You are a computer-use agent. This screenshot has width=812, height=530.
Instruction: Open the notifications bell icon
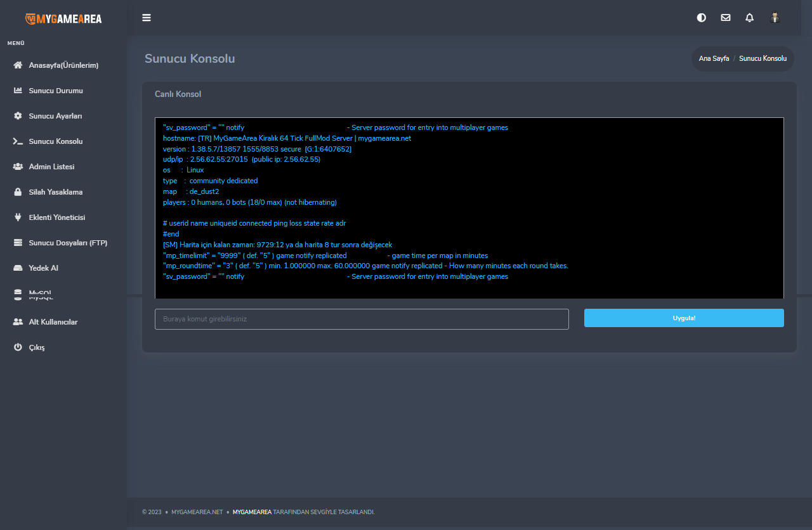point(749,18)
